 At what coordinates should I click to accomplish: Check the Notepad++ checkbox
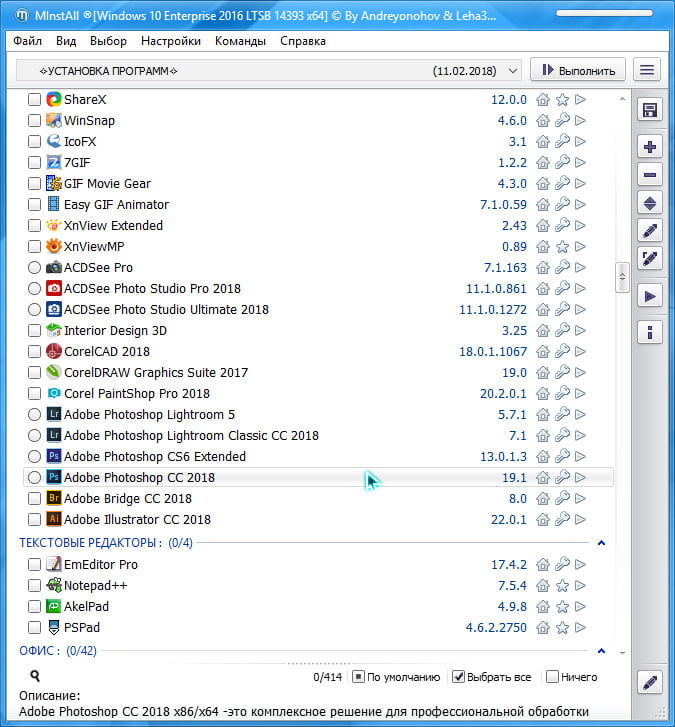(x=35, y=586)
